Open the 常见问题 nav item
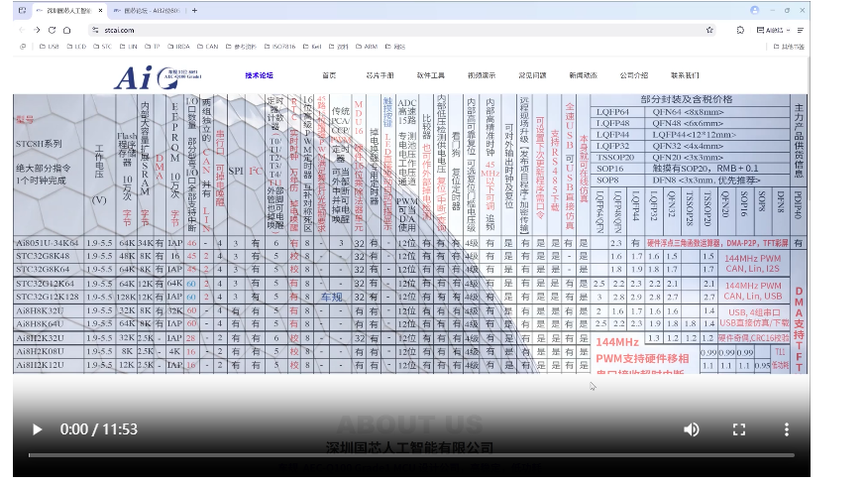The width and height of the screenshot is (868, 485). pos(532,75)
